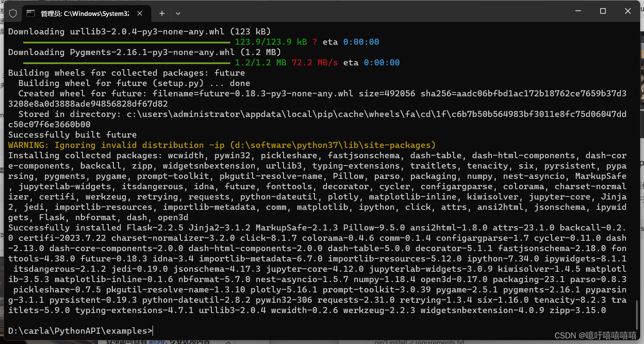Minimize the terminal window
The image size is (644, 344).
coord(578,11)
